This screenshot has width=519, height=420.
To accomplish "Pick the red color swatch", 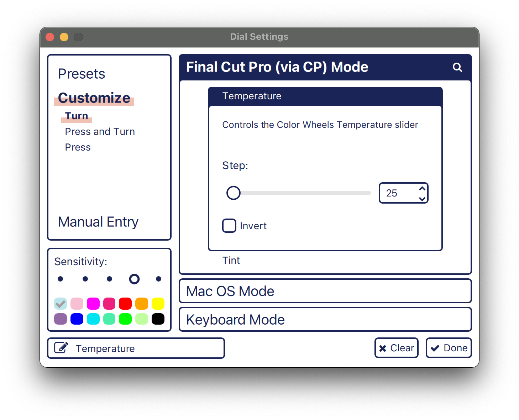I will click(x=125, y=304).
